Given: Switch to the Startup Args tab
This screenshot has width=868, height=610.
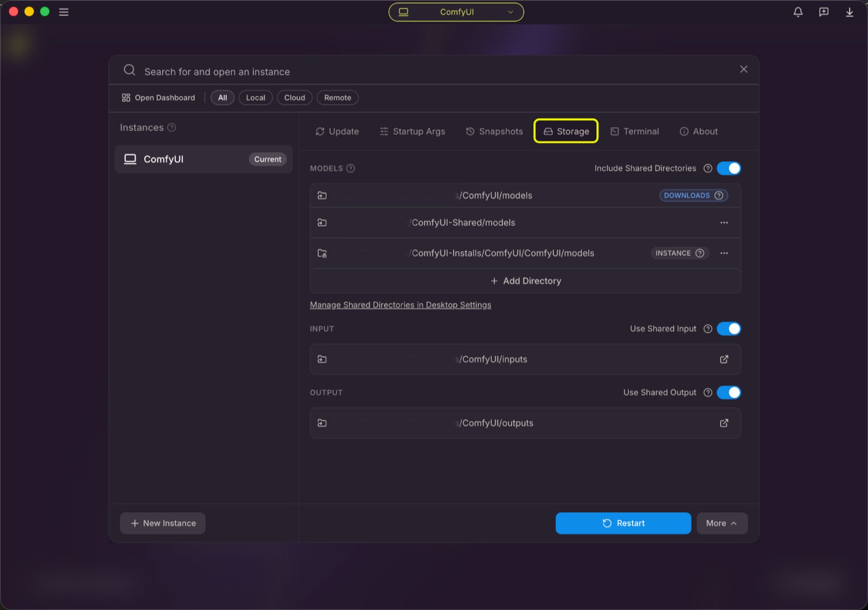Looking at the screenshot, I should [412, 131].
